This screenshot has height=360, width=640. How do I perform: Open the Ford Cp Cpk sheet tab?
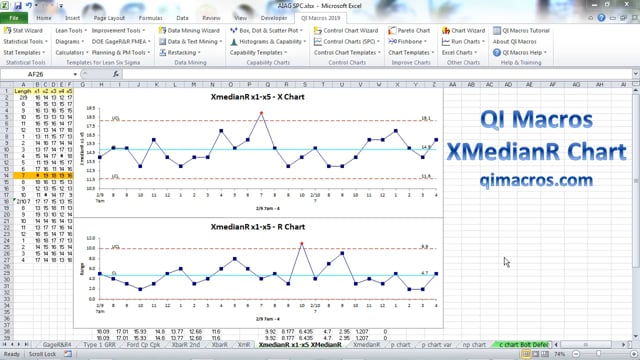(143, 345)
